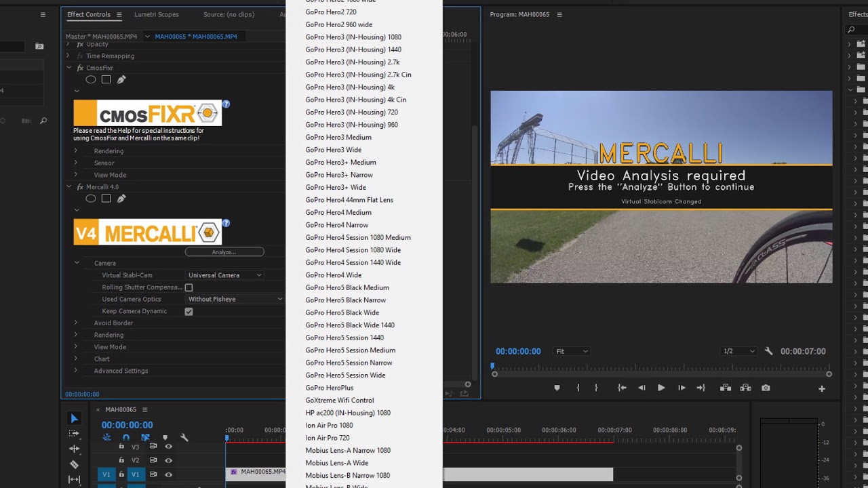Open the Effect Controls panel menu

click(119, 14)
